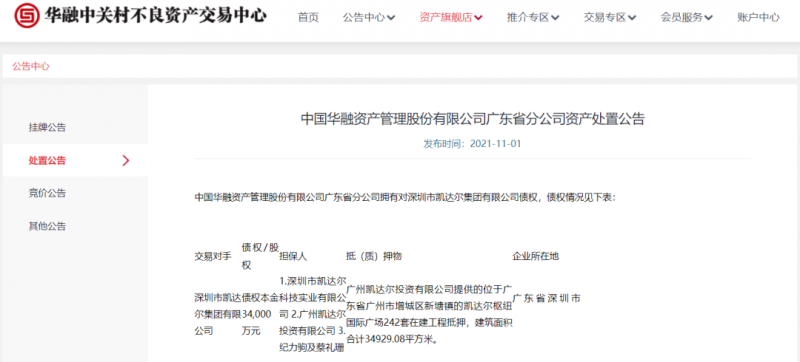
Task: Switch to 竞价公告 in the sidebar
Action: pos(47,193)
